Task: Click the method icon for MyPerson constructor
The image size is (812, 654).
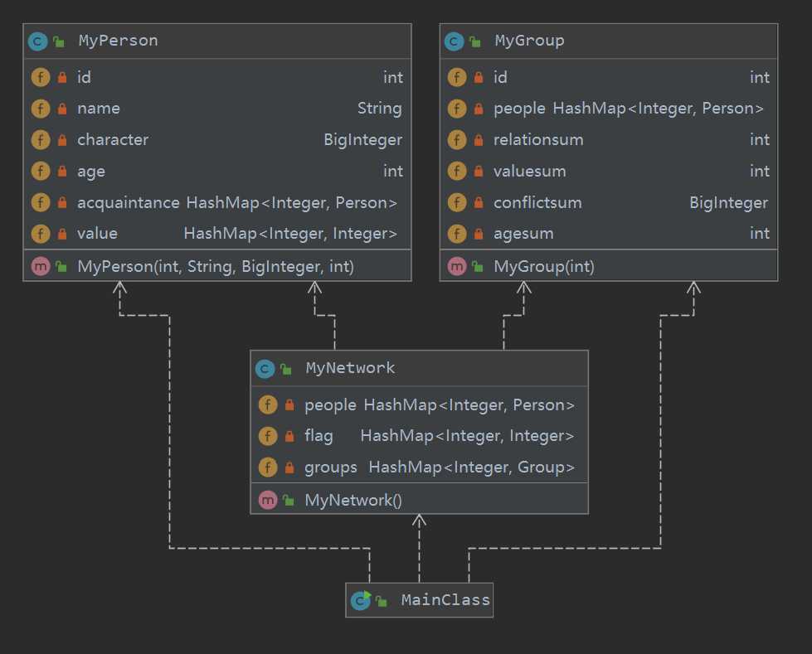Action: (x=41, y=266)
